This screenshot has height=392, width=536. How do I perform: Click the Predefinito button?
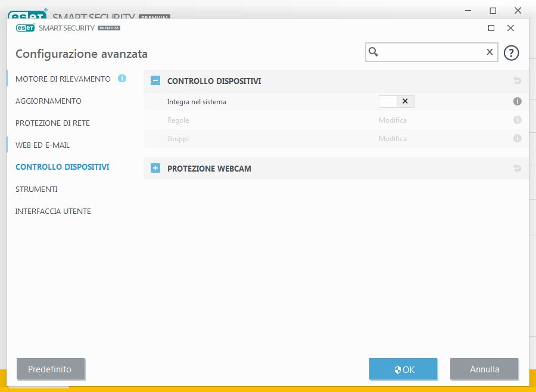pyautogui.click(x=50, y=369)
